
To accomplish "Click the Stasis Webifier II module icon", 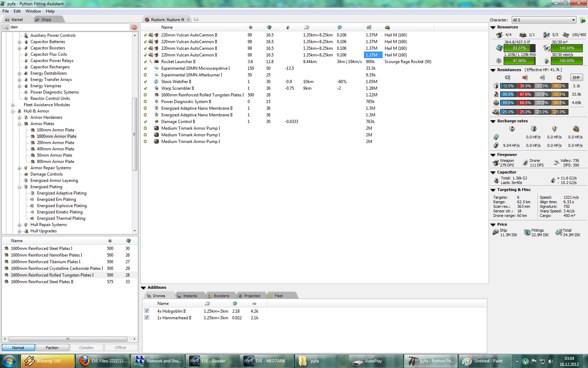I will click(x=156, y=82).
